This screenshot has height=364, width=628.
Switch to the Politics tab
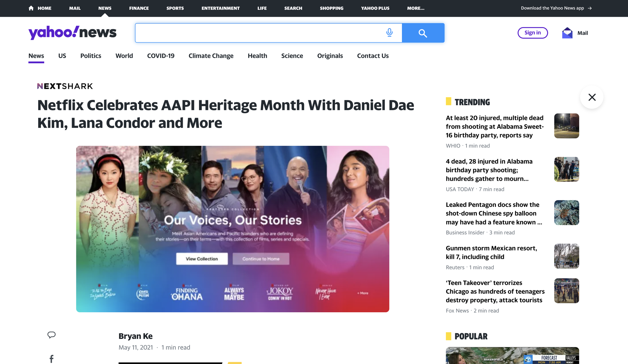click(x=91, y=56)
